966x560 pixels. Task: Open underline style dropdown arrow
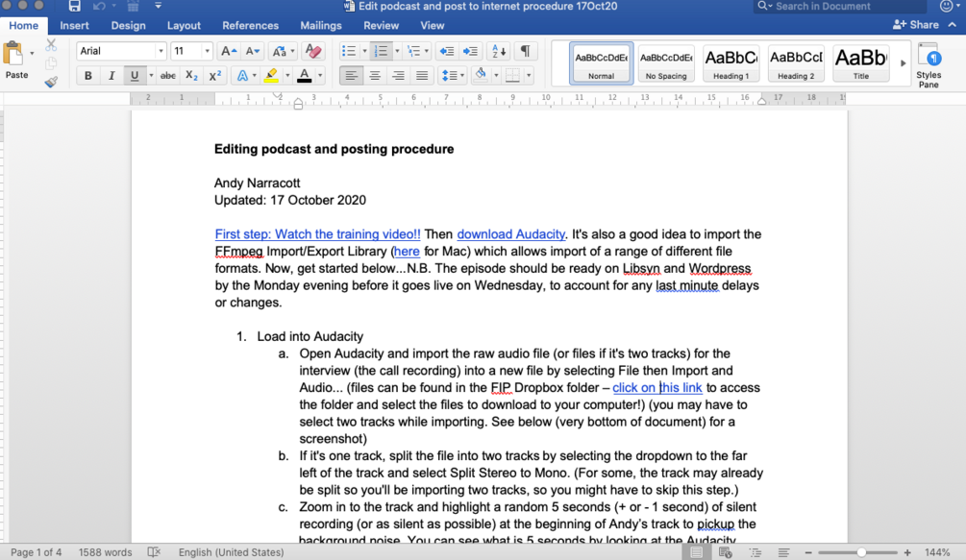point(151,76)
